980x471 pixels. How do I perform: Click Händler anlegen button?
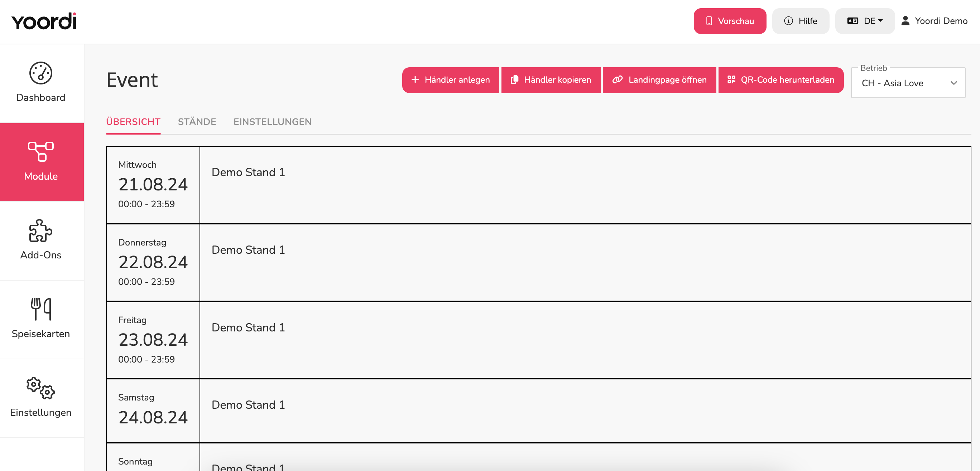[x=451, y=80]
